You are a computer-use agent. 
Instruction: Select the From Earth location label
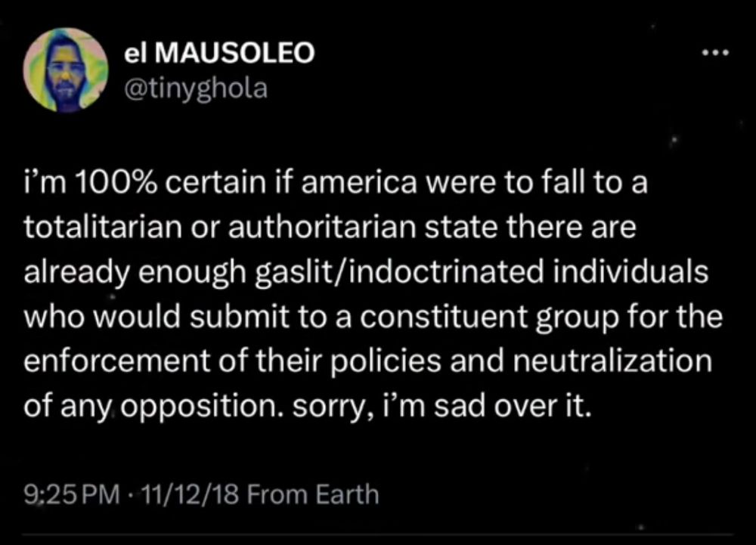(313, 495)
